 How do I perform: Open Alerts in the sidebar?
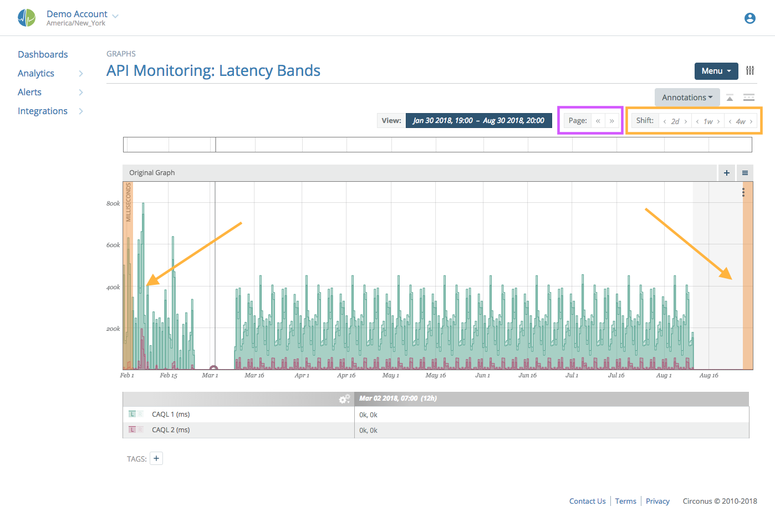tap(30, 92)
